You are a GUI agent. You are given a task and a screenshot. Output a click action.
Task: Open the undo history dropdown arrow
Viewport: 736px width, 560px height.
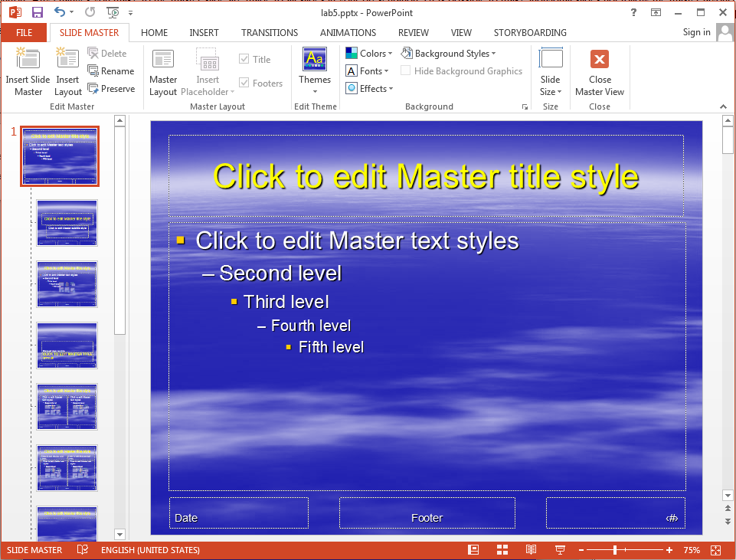pos(72,13)
